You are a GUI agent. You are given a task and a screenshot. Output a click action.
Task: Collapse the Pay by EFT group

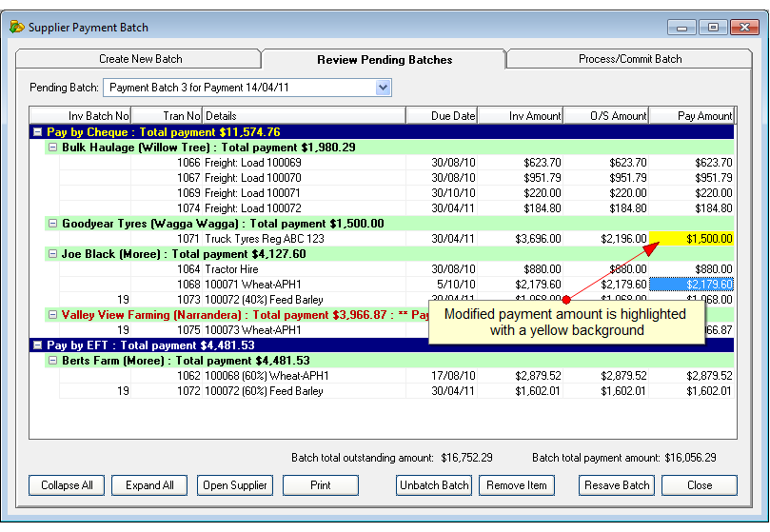(x=37, y=345)
